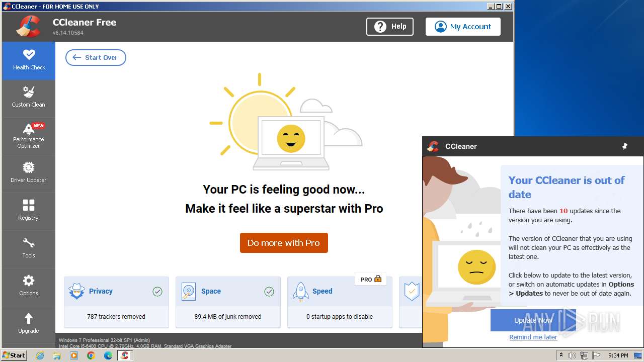Open Windows Media Player from taskbar
The width and height of the screenshot is (644, 362).
(x=74, y=355)
